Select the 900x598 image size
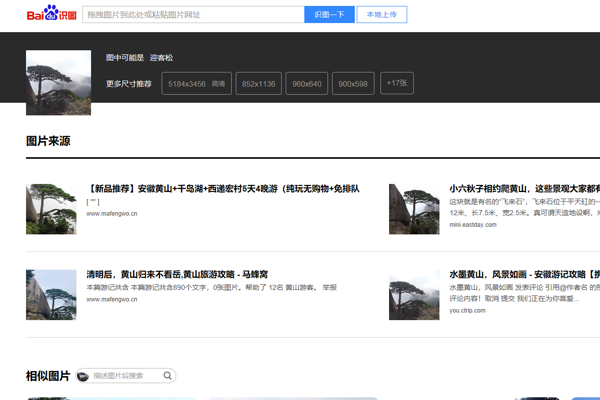 [x=353, y=84]
